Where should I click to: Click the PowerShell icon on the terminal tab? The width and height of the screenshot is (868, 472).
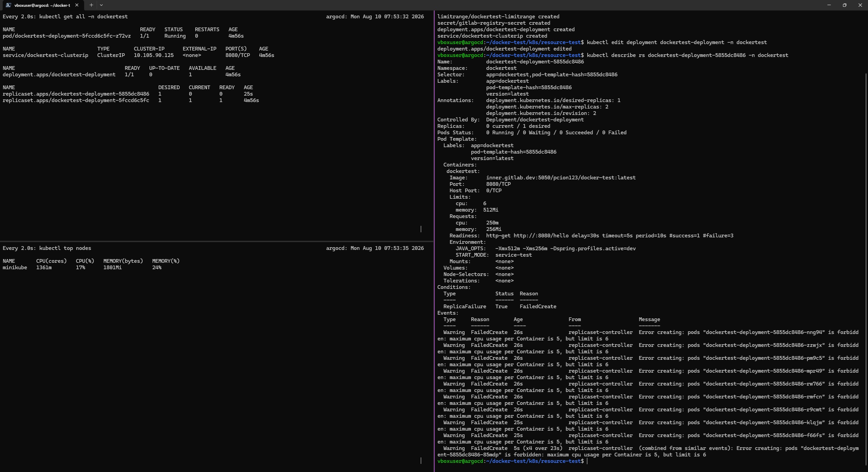pyautogui.click(x=8, y=5)
